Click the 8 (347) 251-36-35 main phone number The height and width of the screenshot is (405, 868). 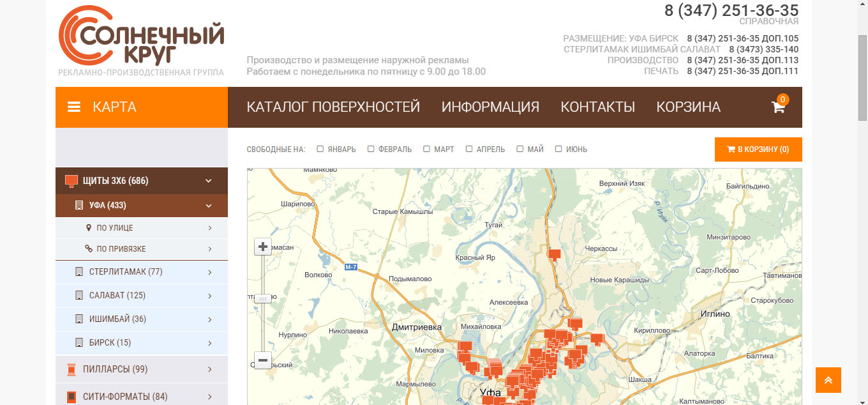click(x=731, y=10)
